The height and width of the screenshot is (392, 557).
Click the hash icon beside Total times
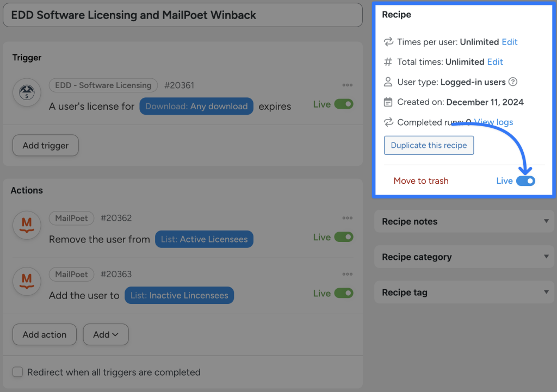pyautogui.click(x=388, y=62)
